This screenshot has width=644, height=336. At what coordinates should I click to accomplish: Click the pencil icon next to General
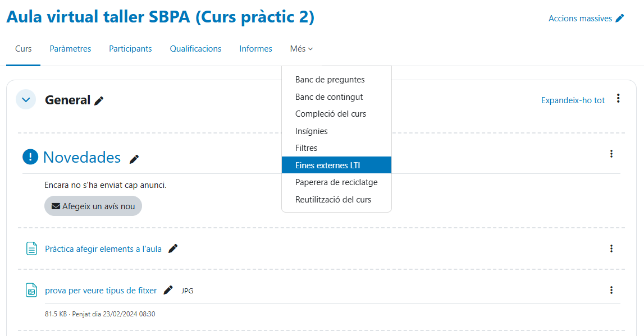tap(99, 101)
